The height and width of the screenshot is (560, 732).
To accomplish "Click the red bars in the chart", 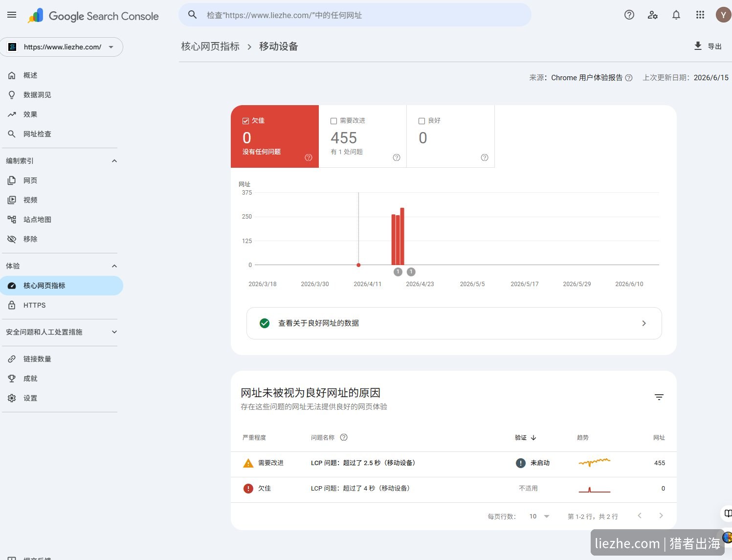I will (398, 237).
